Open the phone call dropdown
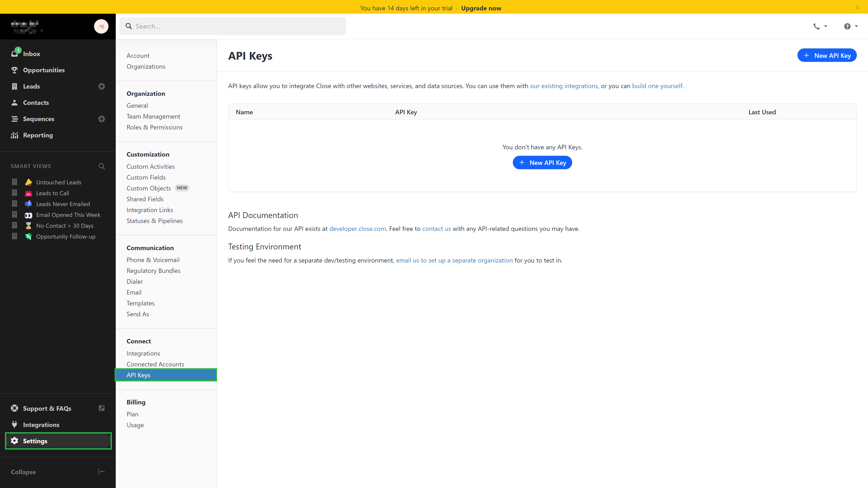 820,26
